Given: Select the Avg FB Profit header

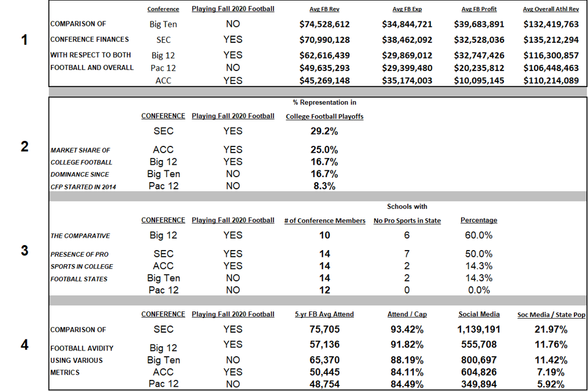Looking at the screenshot, I should [479, 9].
